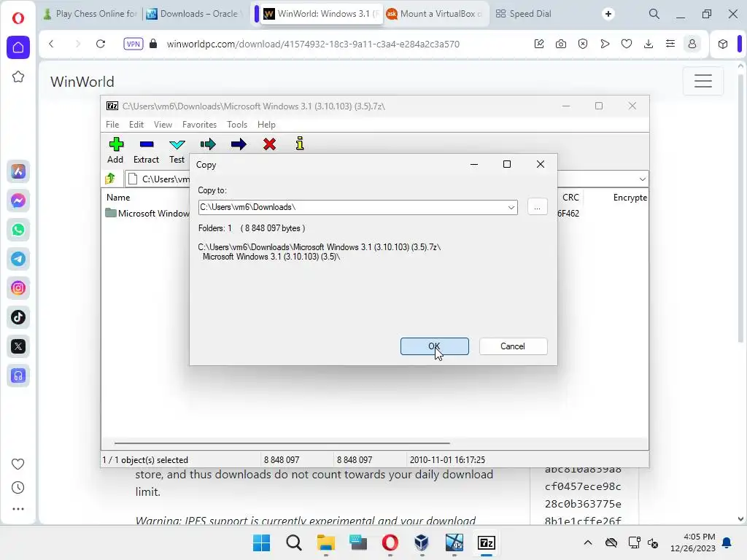The width and height of the screenshot is (747, 560).
Task: Toggle the VPN badge in address bar
Action: click(x=133, y=44)
